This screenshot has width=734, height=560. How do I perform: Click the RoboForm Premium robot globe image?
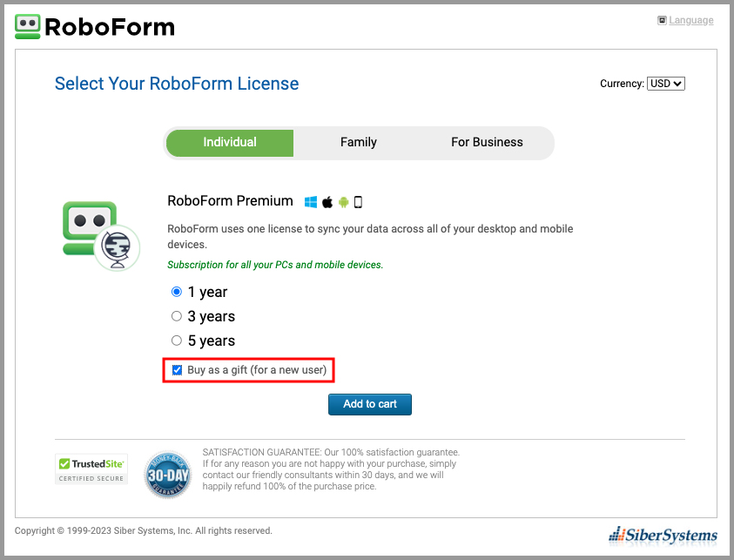pyautogui.click(x=101, y=235)
